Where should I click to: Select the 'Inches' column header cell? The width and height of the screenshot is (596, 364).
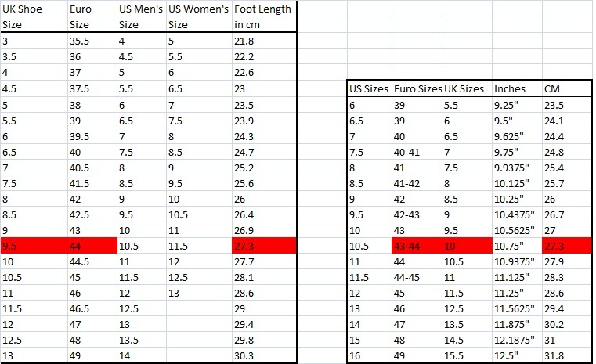[x=517, y=88]
